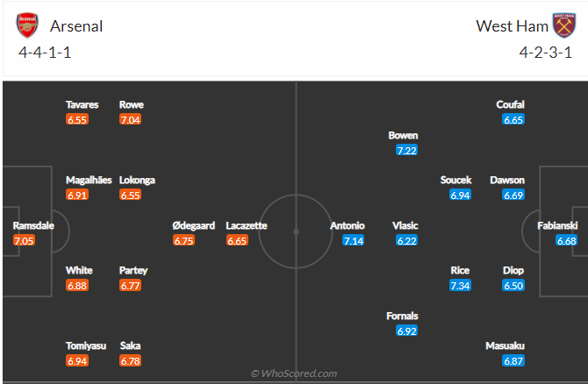Click Saka's 6.78 rating badge
Screen dimensions: 588x384
(x=131, y=360)
